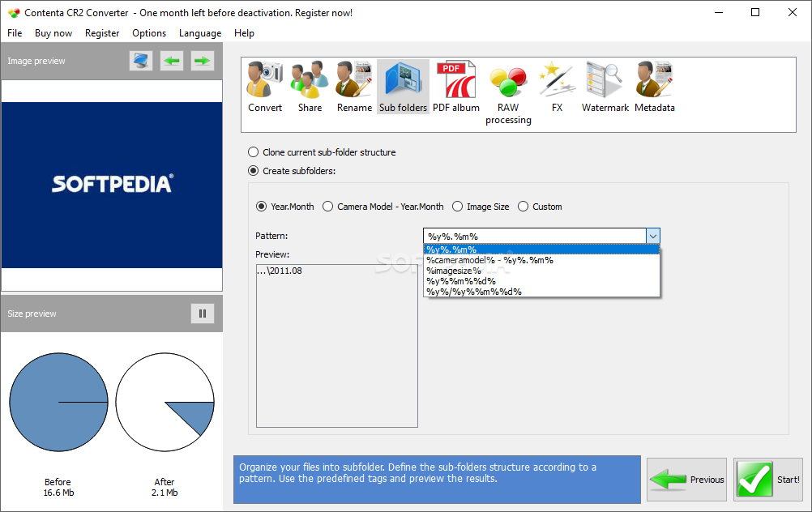Go back with the Previous button
Viewport: 812px width, 512px height.
(686, 480)
